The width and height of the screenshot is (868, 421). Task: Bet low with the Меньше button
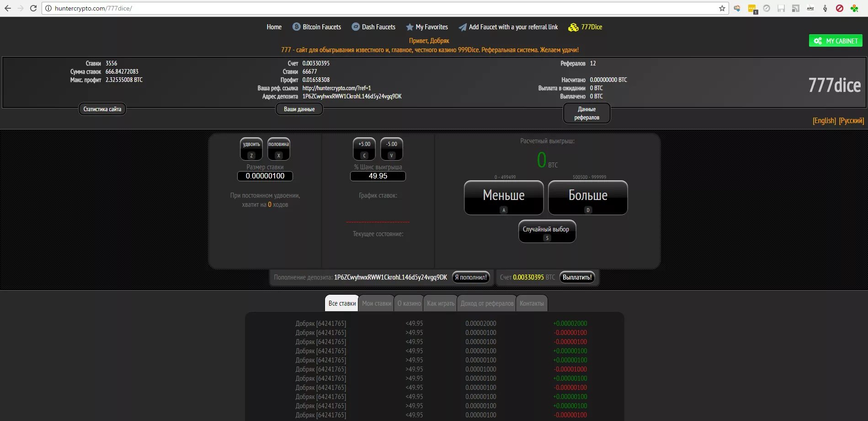504,198
